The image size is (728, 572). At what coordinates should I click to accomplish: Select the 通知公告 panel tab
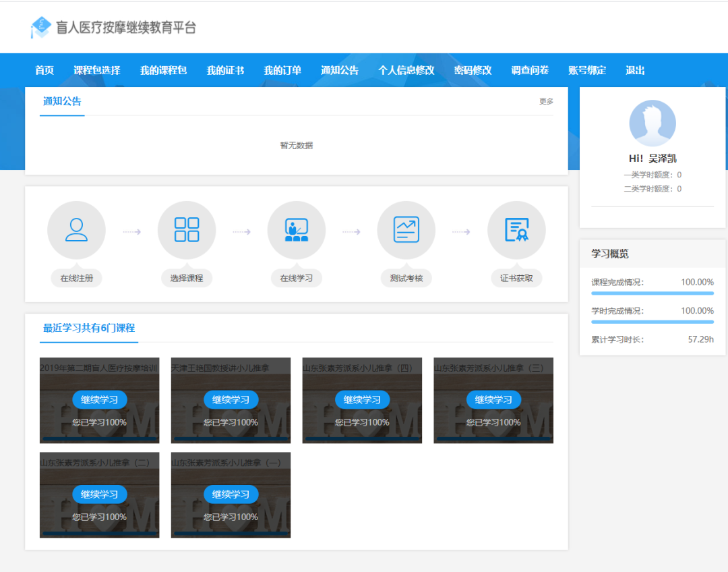pos(62,101)
